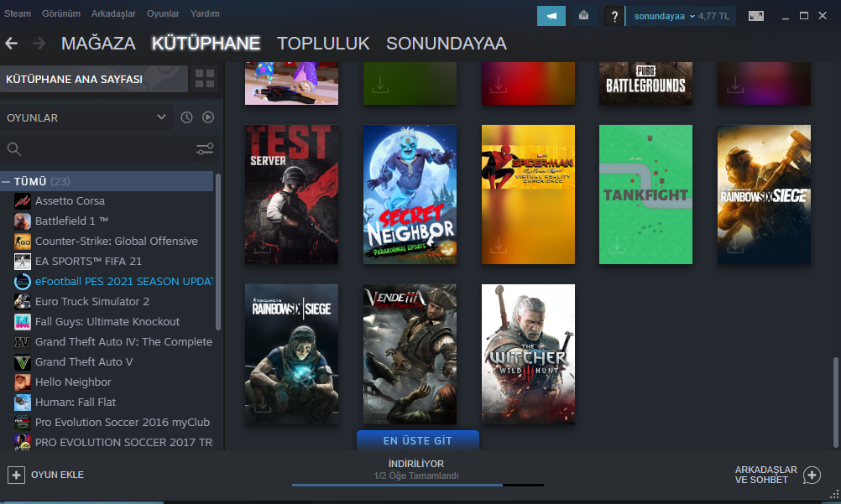This screenshot has height=504, width=841.
Task: Click the Fall Guys game icon
Action: pos(23,322)
